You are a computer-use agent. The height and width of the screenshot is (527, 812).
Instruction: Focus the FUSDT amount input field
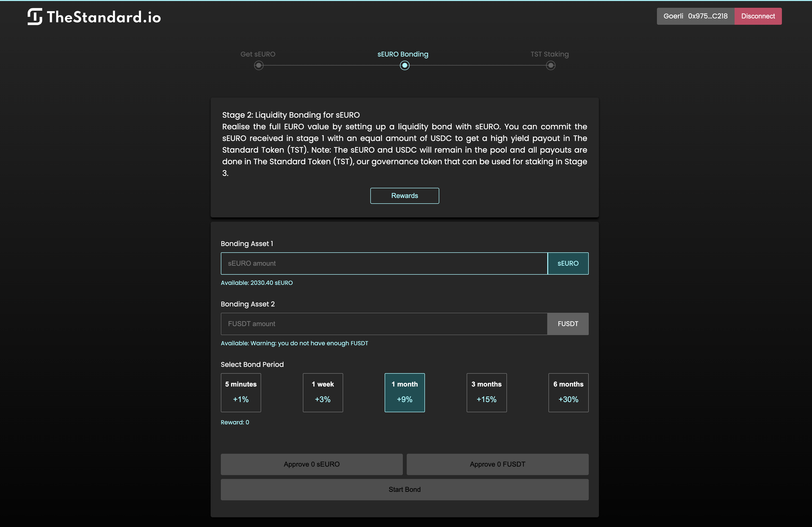click(384, 324)
